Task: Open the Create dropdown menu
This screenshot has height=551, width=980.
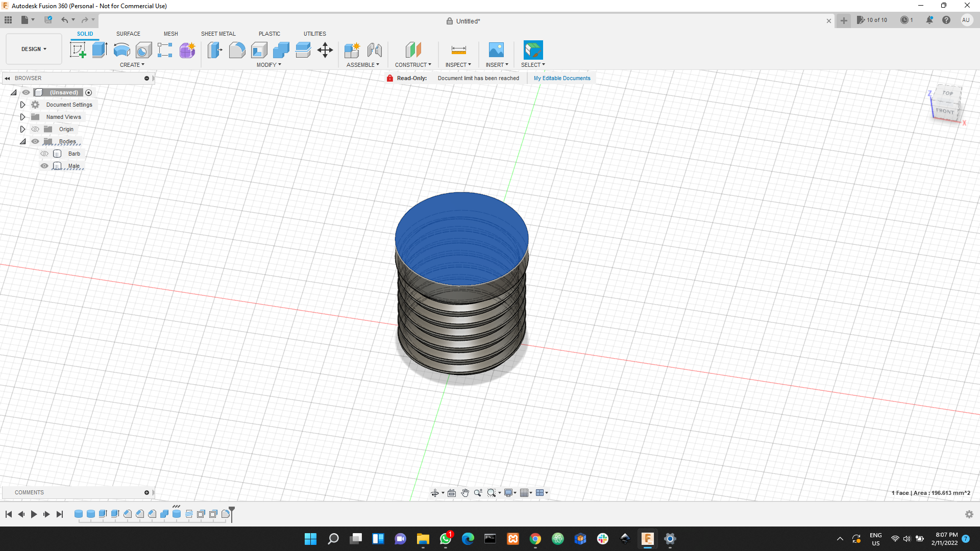Action: 132,65
